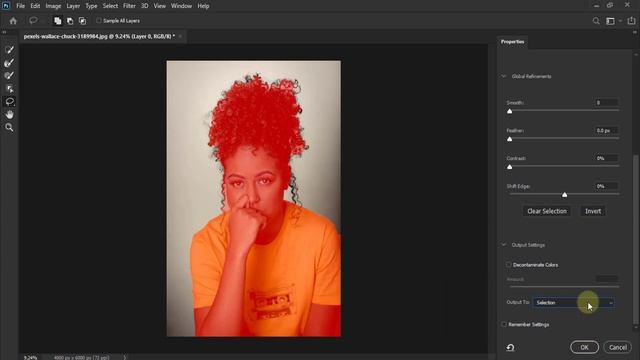Open the Window menu
The height and width of the screenshot is (360, 640).
182,6
